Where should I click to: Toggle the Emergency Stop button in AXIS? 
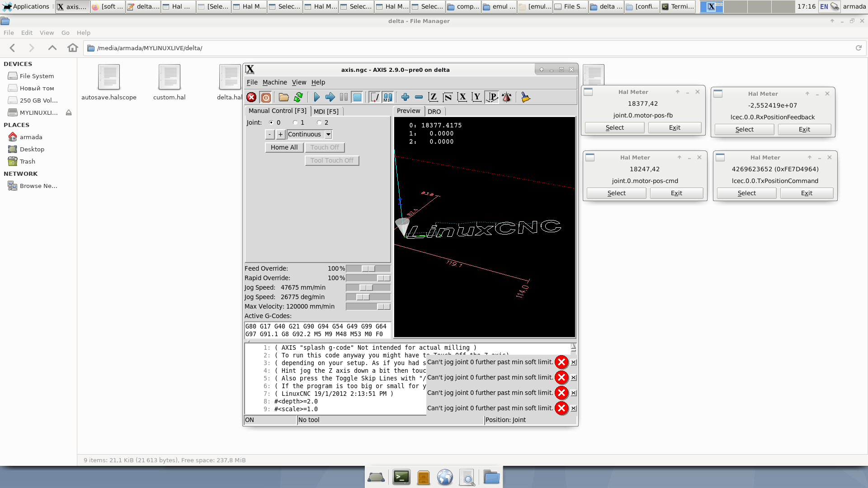252,97
